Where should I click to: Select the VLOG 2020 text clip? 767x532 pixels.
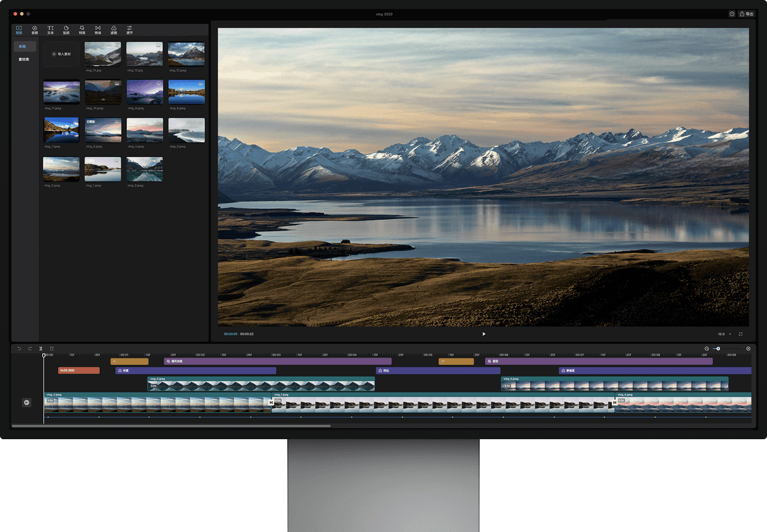point(78,371)
